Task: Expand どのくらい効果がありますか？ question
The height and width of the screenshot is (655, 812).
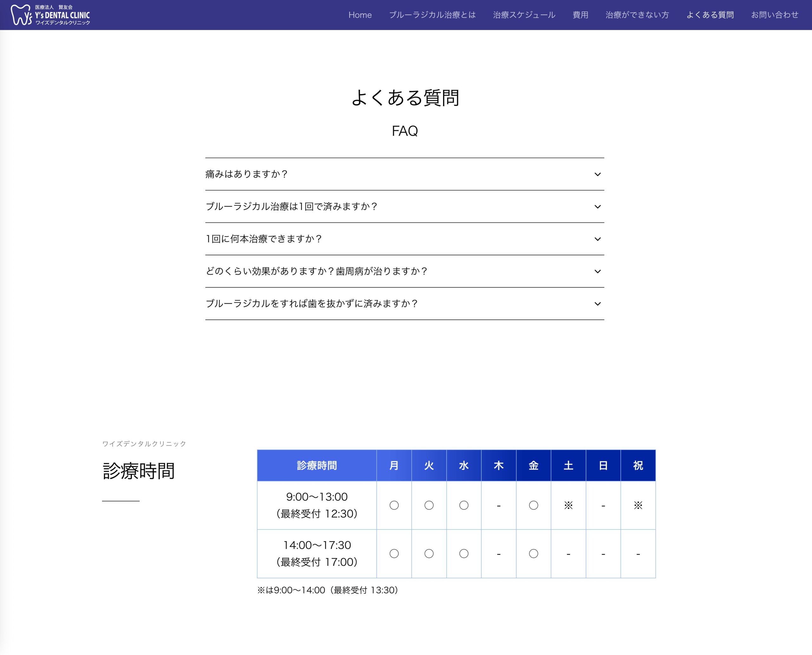Action: (405, 271)
